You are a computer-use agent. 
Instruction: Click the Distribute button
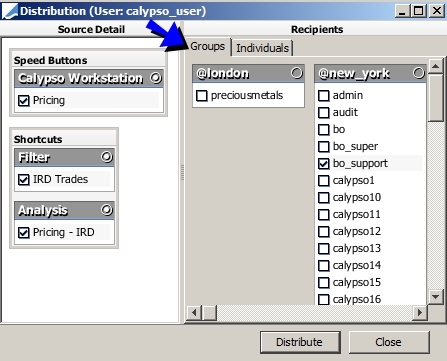pyautogui.click(x=300, y=342)
